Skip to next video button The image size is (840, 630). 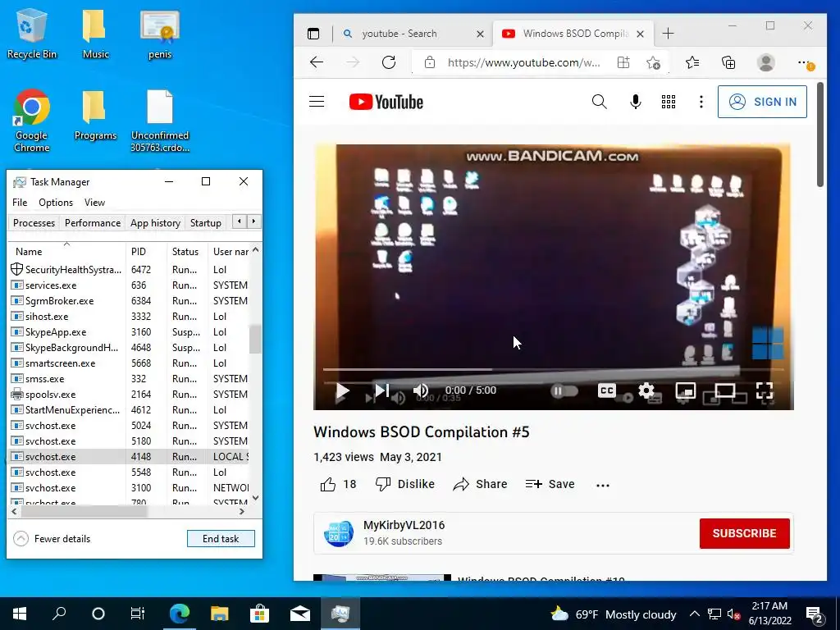[x=381, y=390]
